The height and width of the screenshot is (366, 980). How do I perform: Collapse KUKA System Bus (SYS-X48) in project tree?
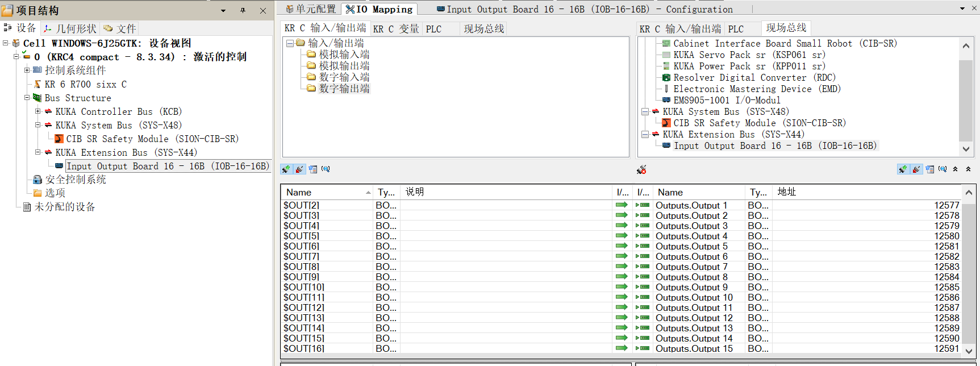click(x=37, y=125)
